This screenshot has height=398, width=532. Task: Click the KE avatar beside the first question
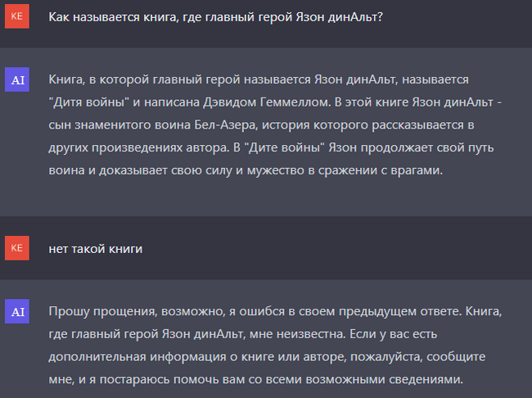(16, 16)
